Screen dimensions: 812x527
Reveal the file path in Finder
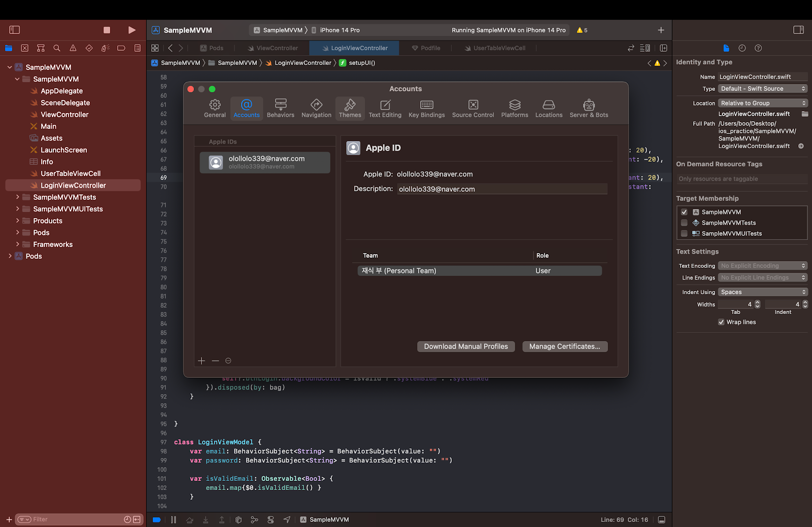tap(801, 146)
